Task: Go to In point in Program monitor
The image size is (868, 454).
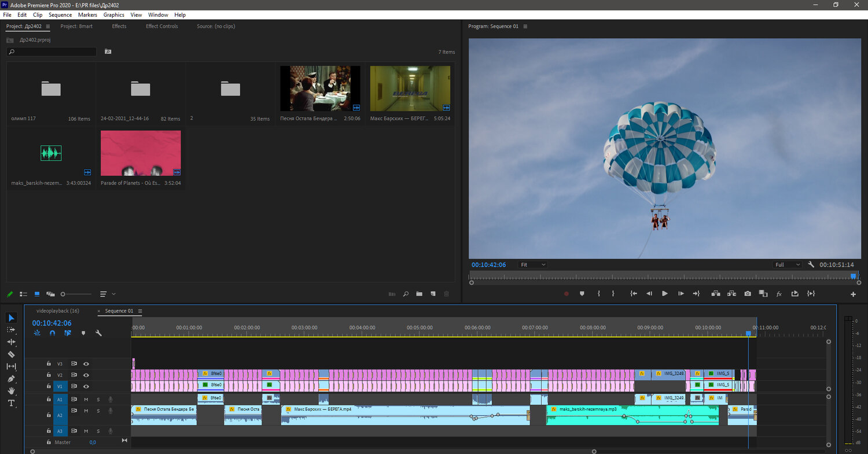Action: (634, 294)
